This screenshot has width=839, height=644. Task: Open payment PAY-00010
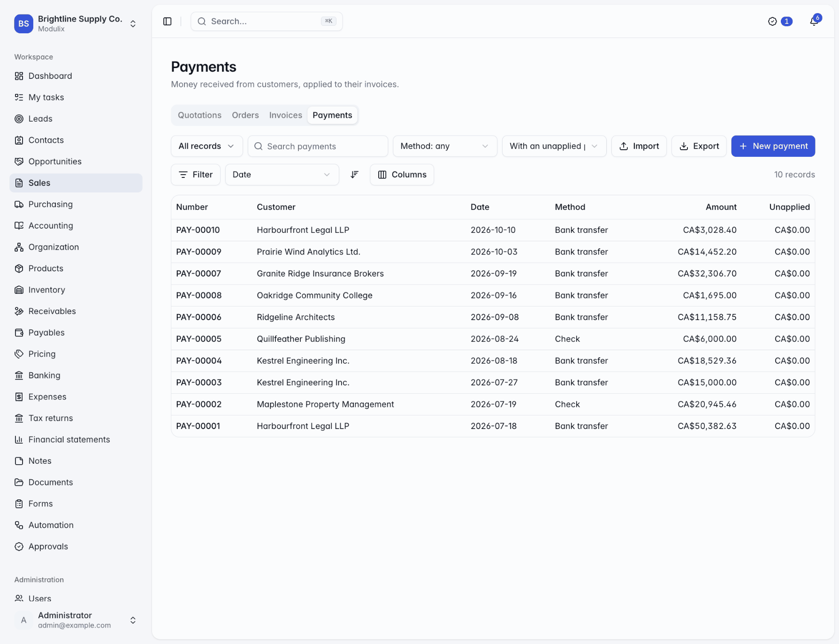tap(198, 230)
